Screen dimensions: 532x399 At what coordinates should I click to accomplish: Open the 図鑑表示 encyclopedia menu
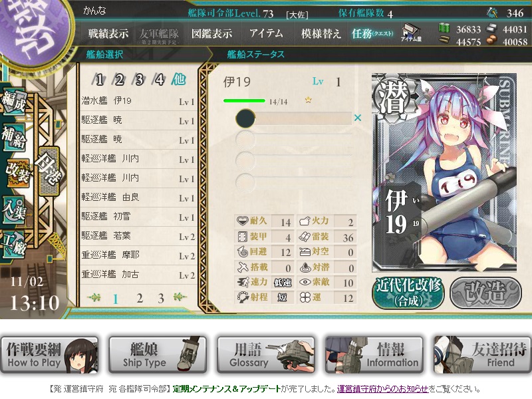point(211,34)
